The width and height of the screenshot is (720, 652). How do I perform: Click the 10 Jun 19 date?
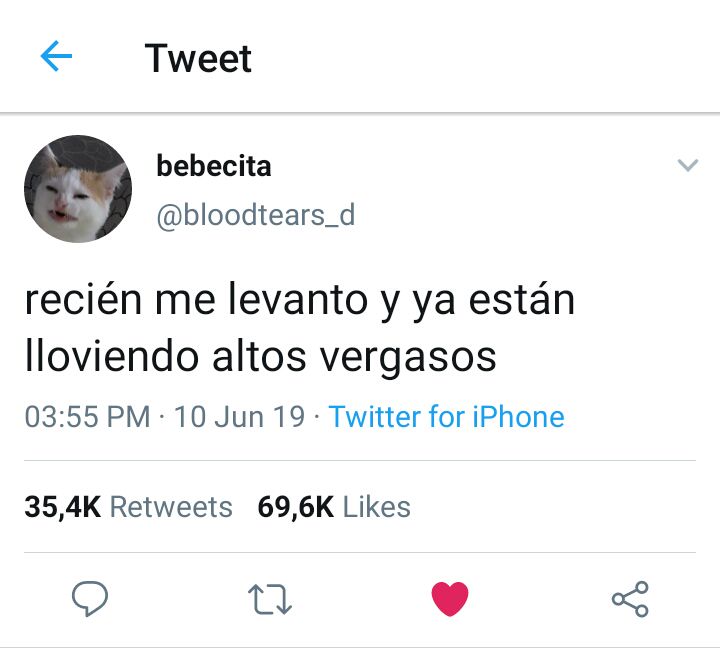pos(239,416)
